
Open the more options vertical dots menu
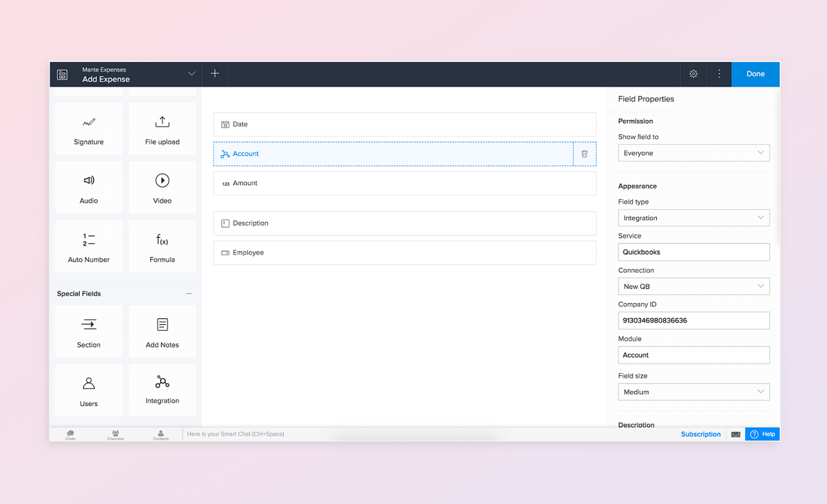click(x=719, y=74)
